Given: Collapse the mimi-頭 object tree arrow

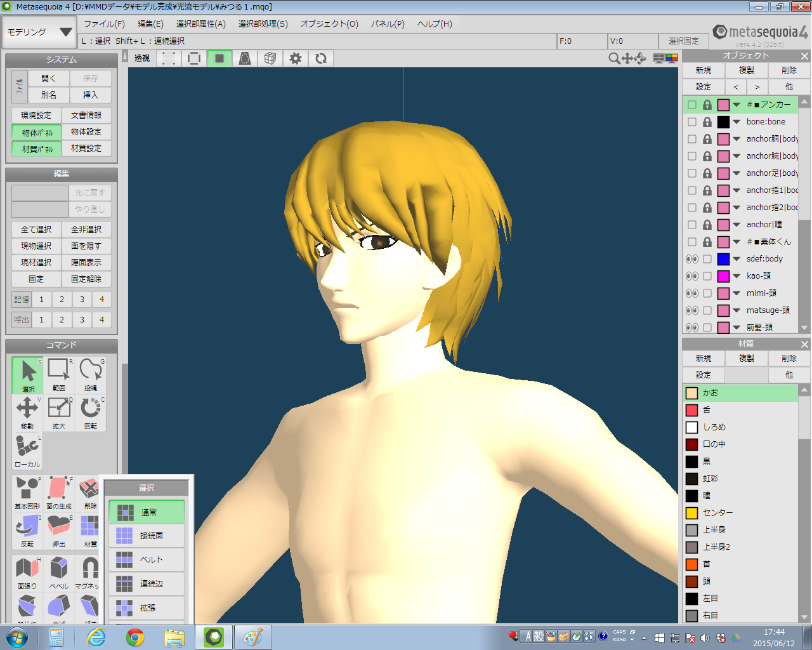Looking at the screenshot, I should (737, 293).
